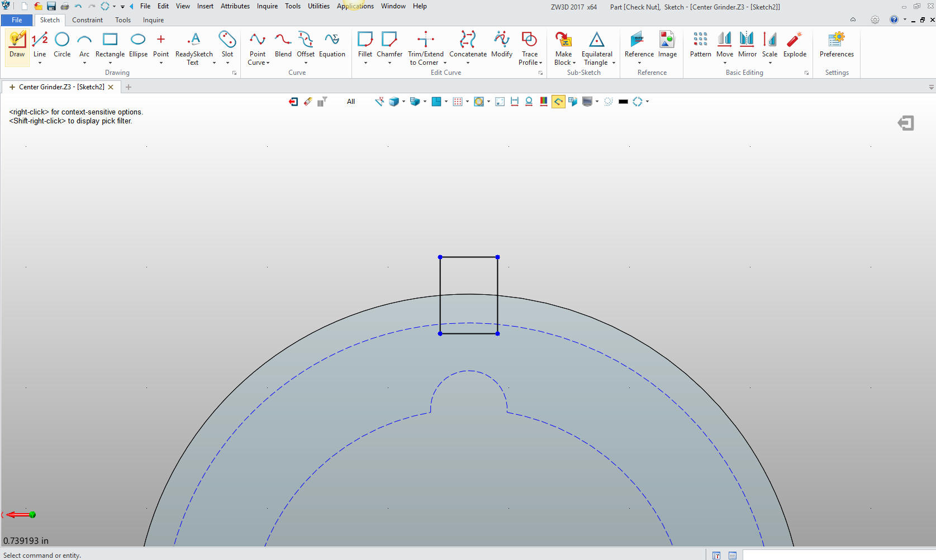Open the Equation curve tool
The width and height of the screenshot is (936, 560).
(332, 45)
